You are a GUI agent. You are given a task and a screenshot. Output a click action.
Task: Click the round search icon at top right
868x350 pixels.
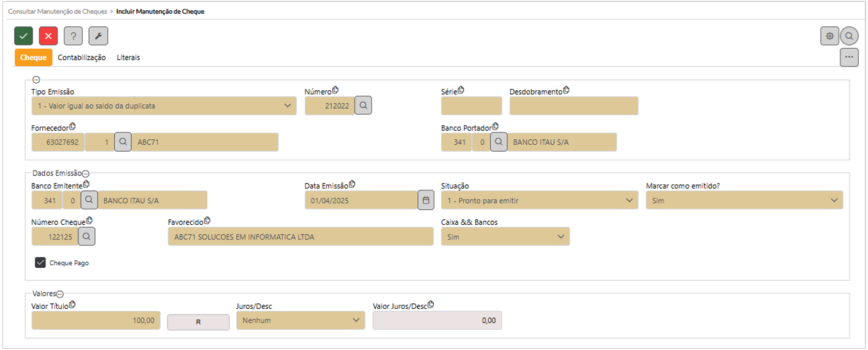point(850,36)
